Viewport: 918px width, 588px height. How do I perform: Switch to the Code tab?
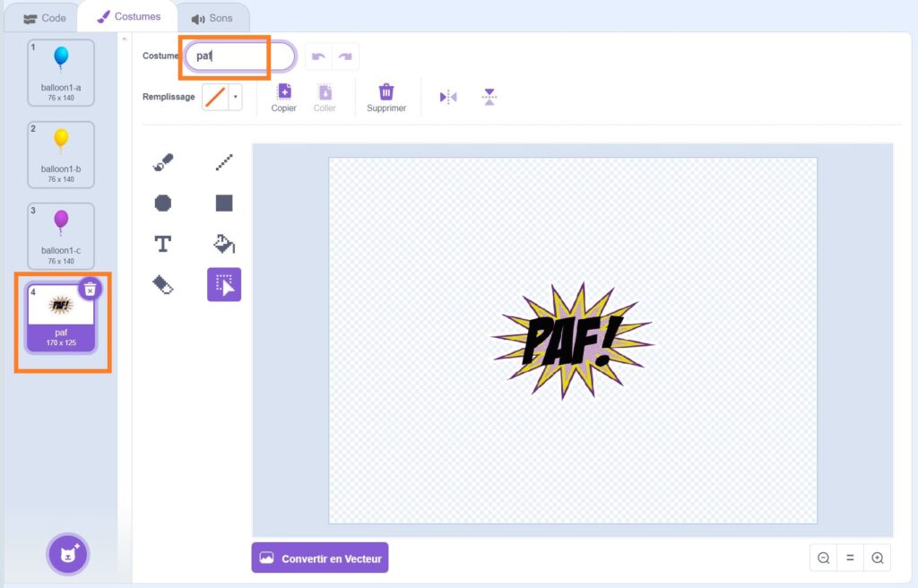click(x=45, y=18)
